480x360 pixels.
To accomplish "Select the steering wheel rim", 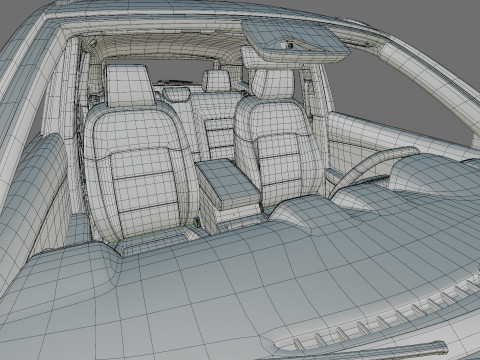I will click(372, 169).
